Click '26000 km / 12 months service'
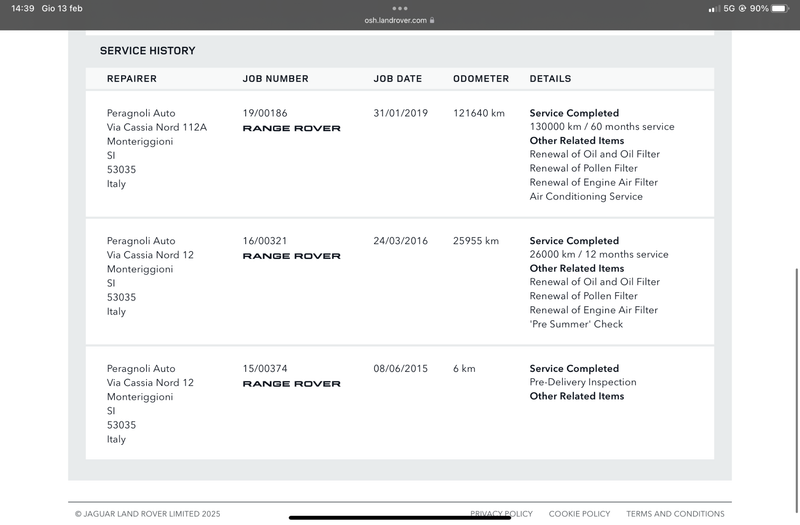Image resolution: width=800 pixels, height=525 pixels. point(598,254)
